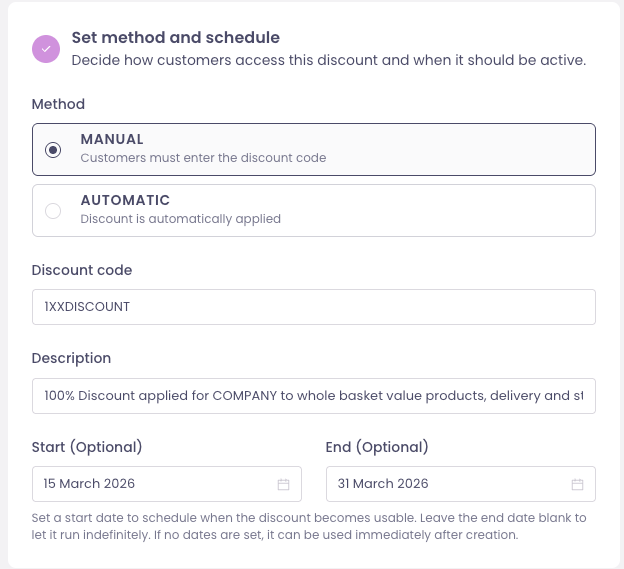Select the Automatic radio button
Screen dimensions: 624x569
(x=53, y=210)
